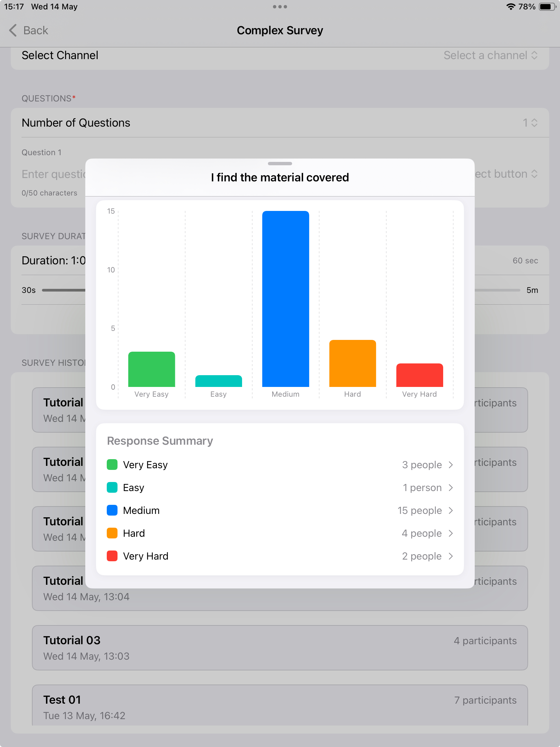The width and height of the screenshot is (560, 747).
Task: Tap the '60 sec' duration value
Action: 525,261
